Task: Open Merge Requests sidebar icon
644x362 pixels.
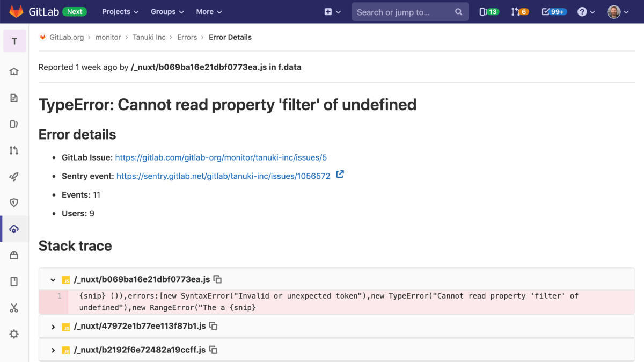Action: [x=14, y=150]
